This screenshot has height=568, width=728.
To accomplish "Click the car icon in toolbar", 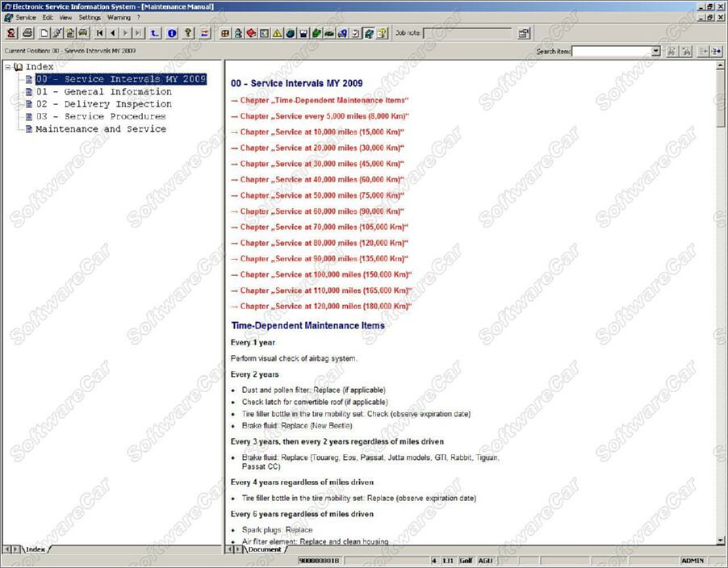I will (83, 33).
